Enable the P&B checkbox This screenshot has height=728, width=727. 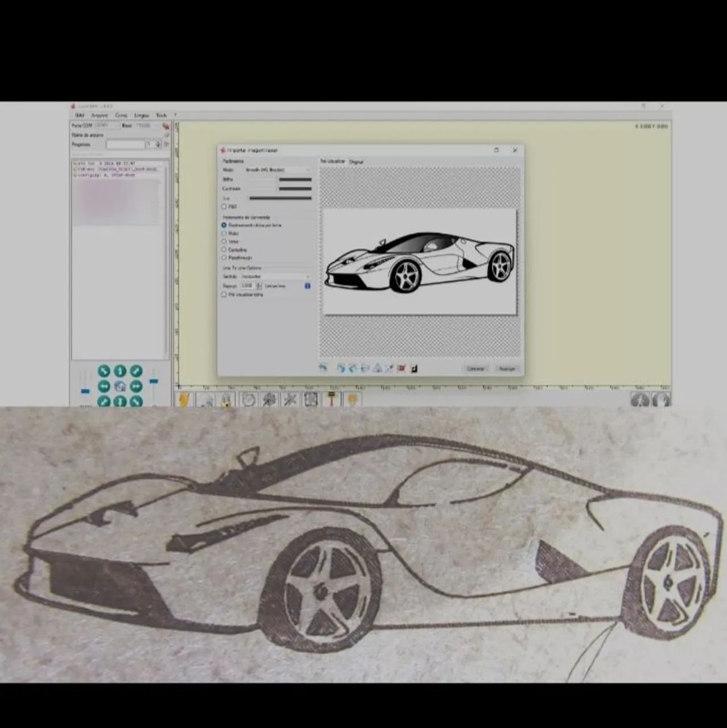coord(224,206)
